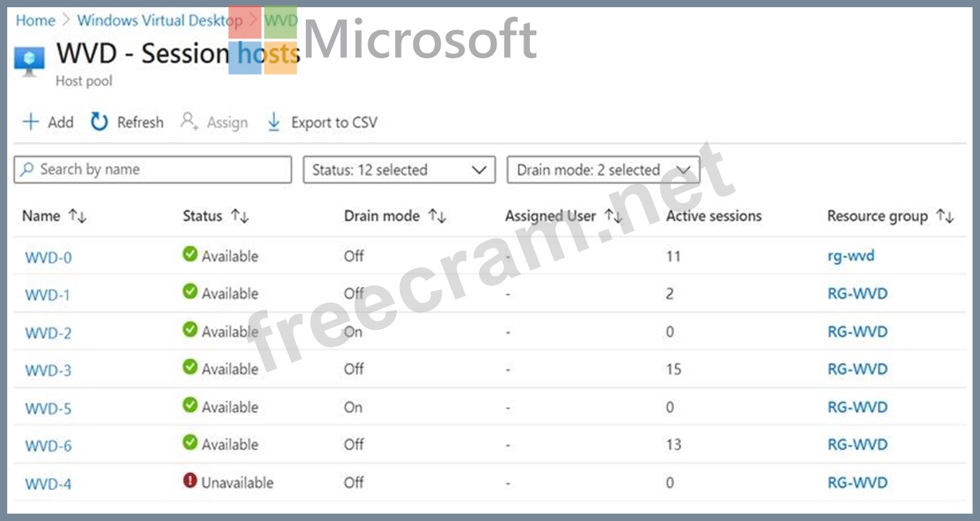Image resolution: width=980 pixels, height=521 pixels.
Task: Click the Assign user icon
Action: (x=189, y=122)
